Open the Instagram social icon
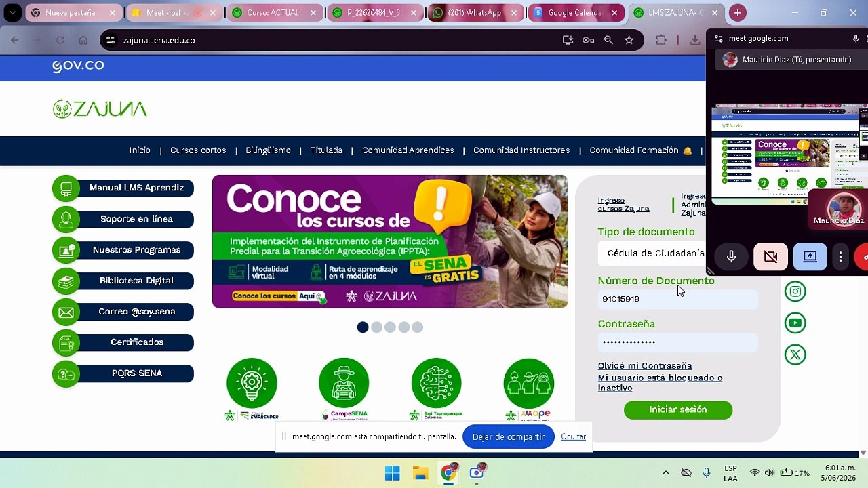 [x=795, y=291]
